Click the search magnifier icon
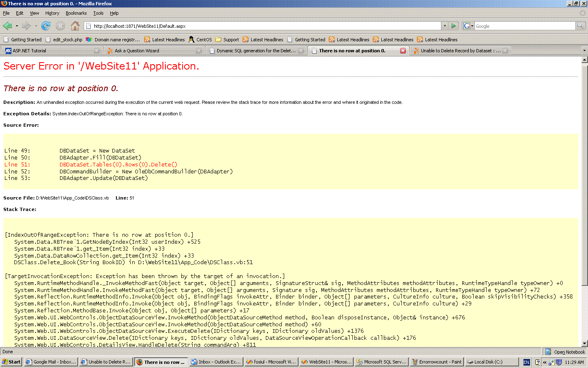Image resolution: width=588 pixels, height=368 pixels. [580, 26]
